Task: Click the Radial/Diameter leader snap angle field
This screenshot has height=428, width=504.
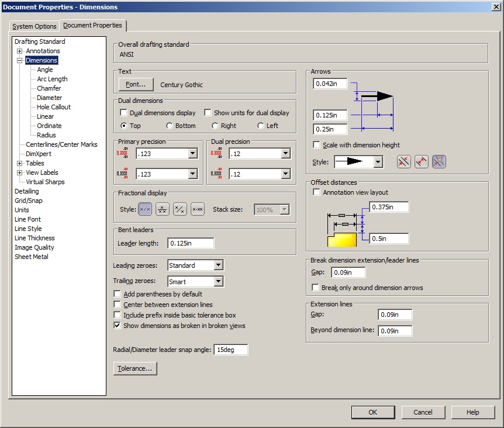Action: click(x=231, y=350)
